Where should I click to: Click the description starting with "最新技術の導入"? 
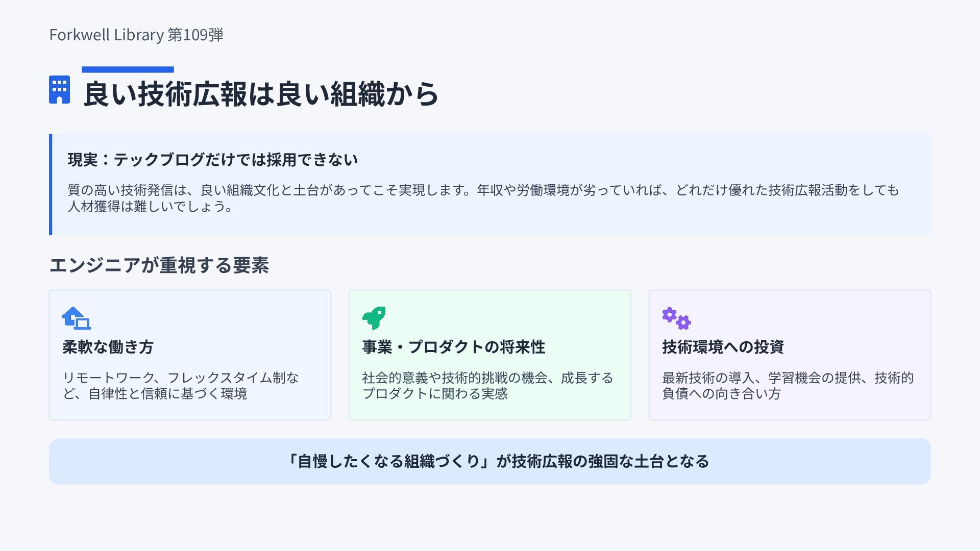pos(788,378)
